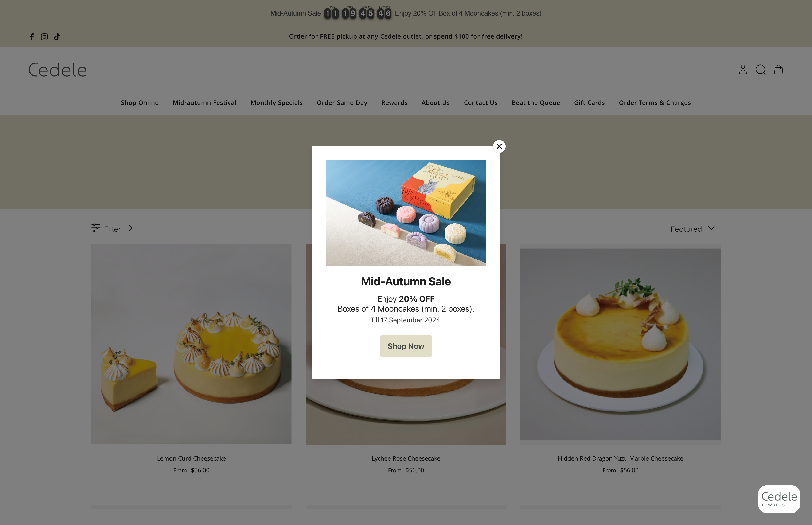Open the account login icon

click(x=743, y=70)
